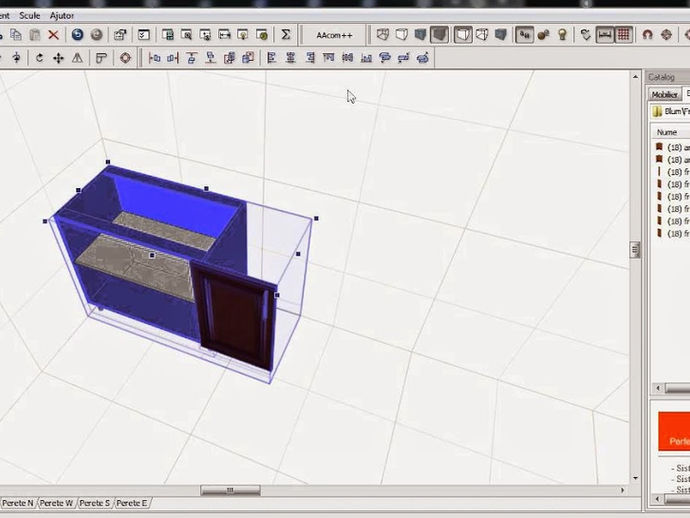Screen dimensions: 690x518
Task: Enable the red magnet snap icon
Action: pyautogui.click(x=647, y=34)
